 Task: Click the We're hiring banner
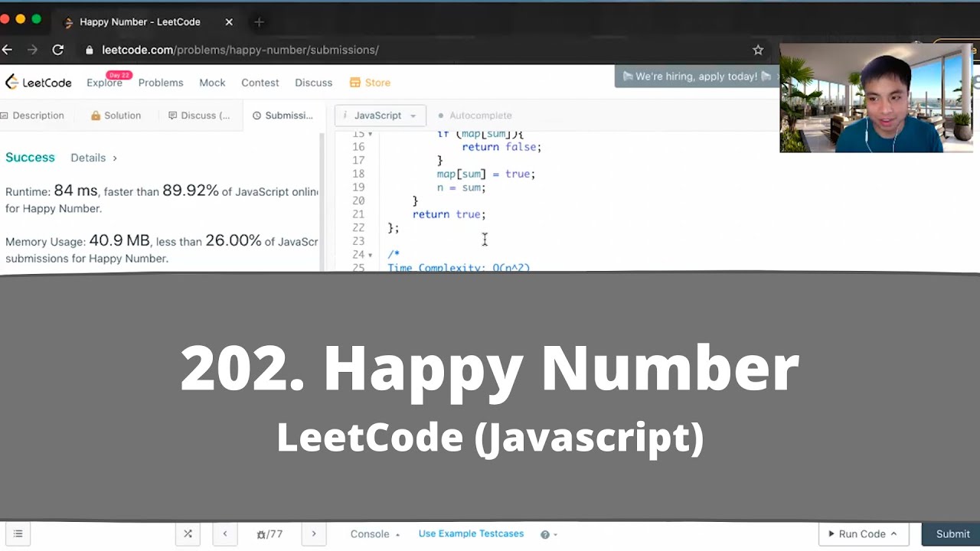[696, 77]
